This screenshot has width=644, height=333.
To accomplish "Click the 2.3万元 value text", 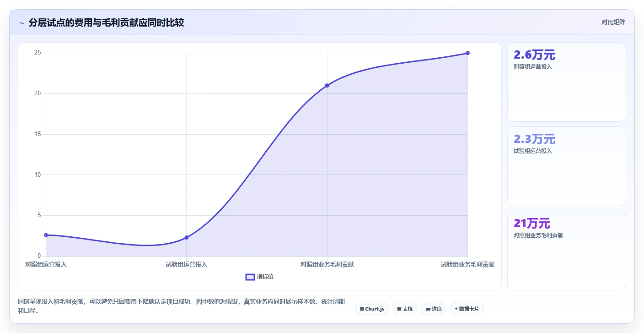I will 534,139.
